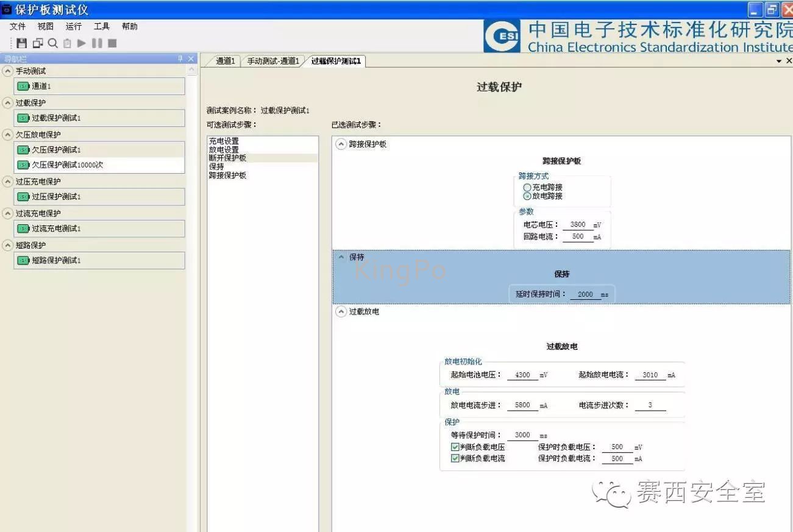The width and height of the screenshot is (793, 532).
Task: Open the 视图 menu
Action: [46, 26]
